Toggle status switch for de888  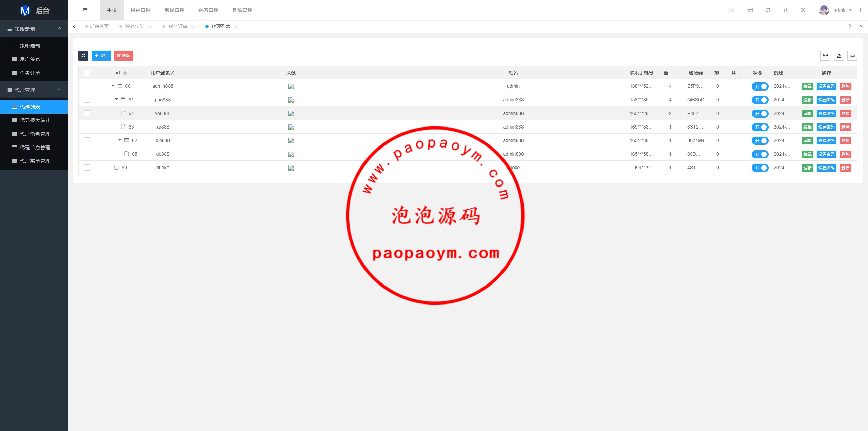[x=760, y=154]
